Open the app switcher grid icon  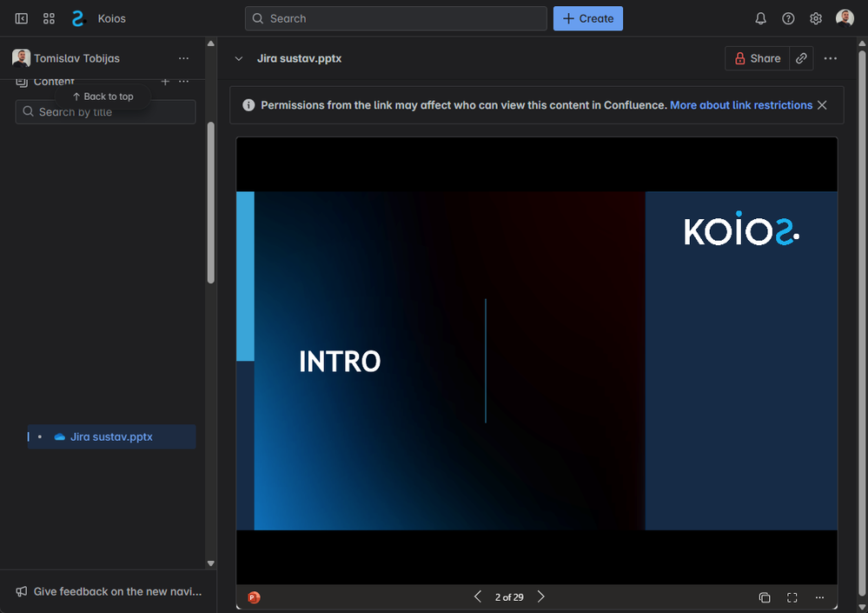(x=49, y=19)
